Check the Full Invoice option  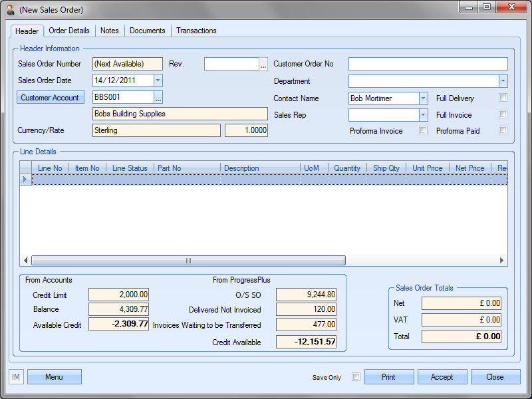(503, 114)
